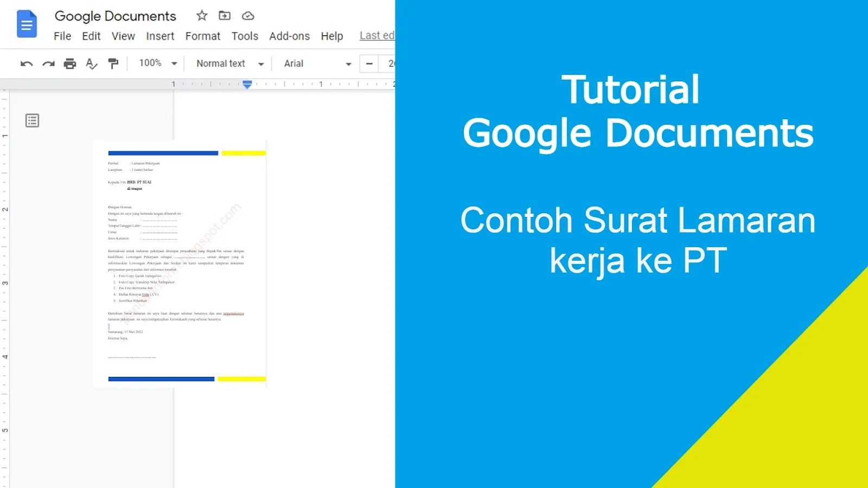Open the Arial font dropdown
Image resolution: width=868 pixels, height=488 pixels.
click(318, 63)
